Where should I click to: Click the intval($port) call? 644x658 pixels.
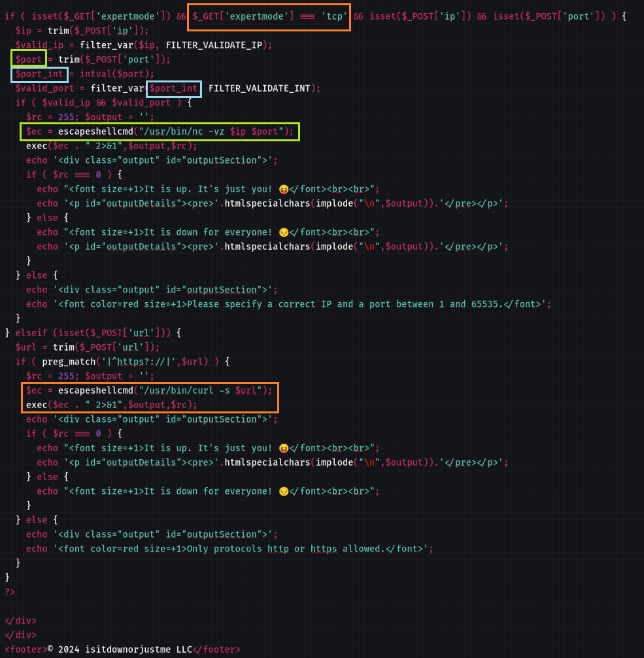click(114, 74)
